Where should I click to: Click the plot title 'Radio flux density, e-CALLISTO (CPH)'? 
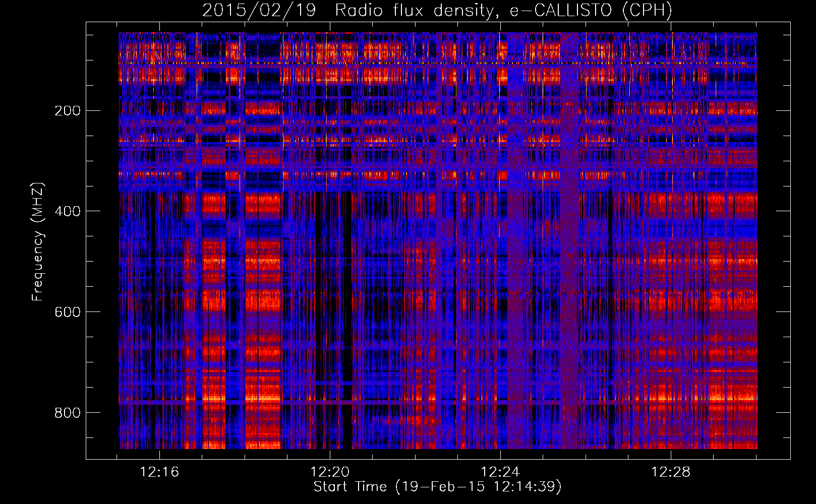[x=503, y=10]
